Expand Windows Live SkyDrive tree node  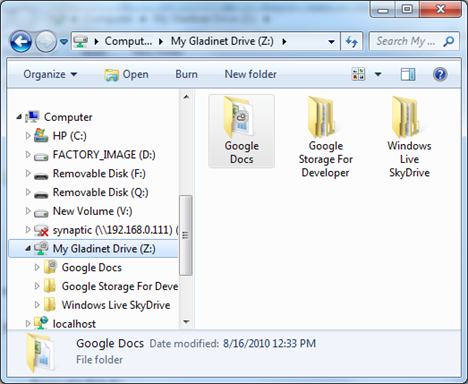point(37,305)
